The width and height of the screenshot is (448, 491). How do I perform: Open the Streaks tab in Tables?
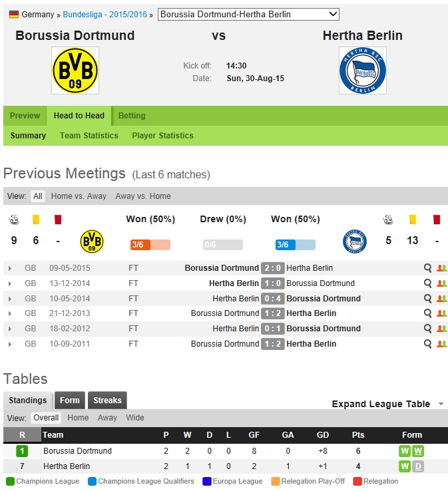[107, 401]
